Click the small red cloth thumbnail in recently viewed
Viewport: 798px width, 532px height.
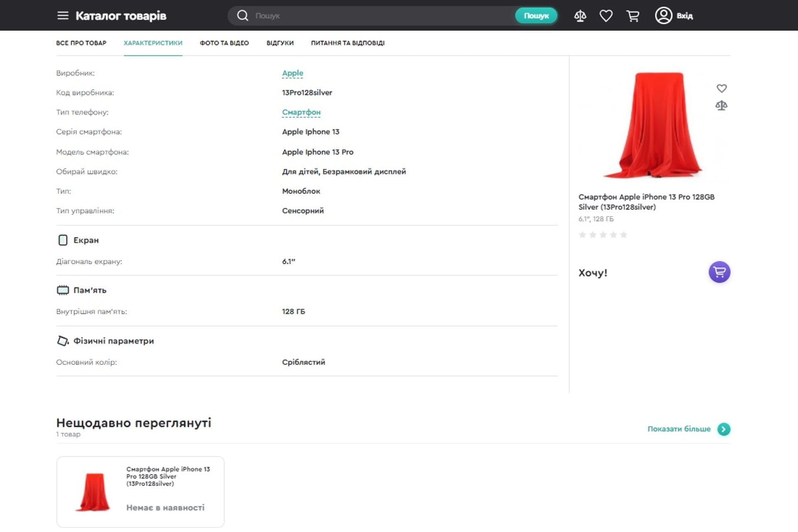93,492
